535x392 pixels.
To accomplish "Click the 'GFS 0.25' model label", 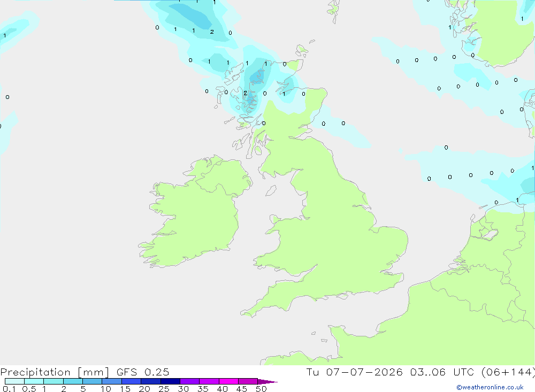I will tap(143, 372).
